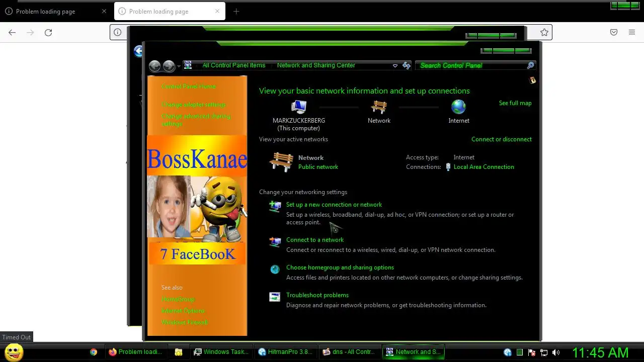Click the Connect to a network icon
Image resolution: width=644 pixels, height=362 pixels.
pyautogui.click(x=275, y=242)
